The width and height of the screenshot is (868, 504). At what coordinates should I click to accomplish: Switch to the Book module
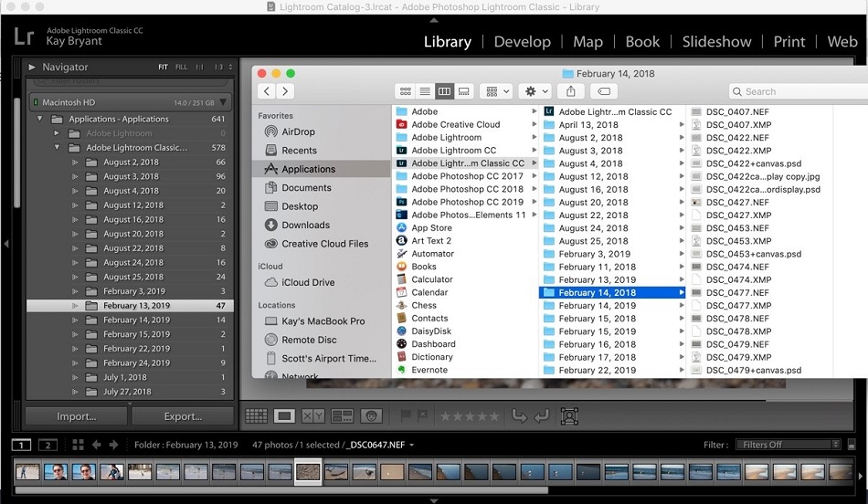(642, 41)
